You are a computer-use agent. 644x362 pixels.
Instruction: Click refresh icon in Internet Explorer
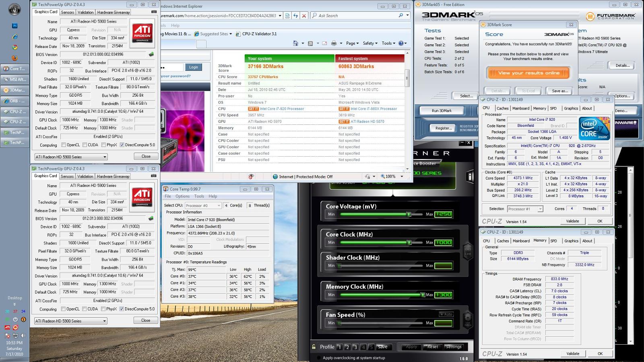click(295, 15)
